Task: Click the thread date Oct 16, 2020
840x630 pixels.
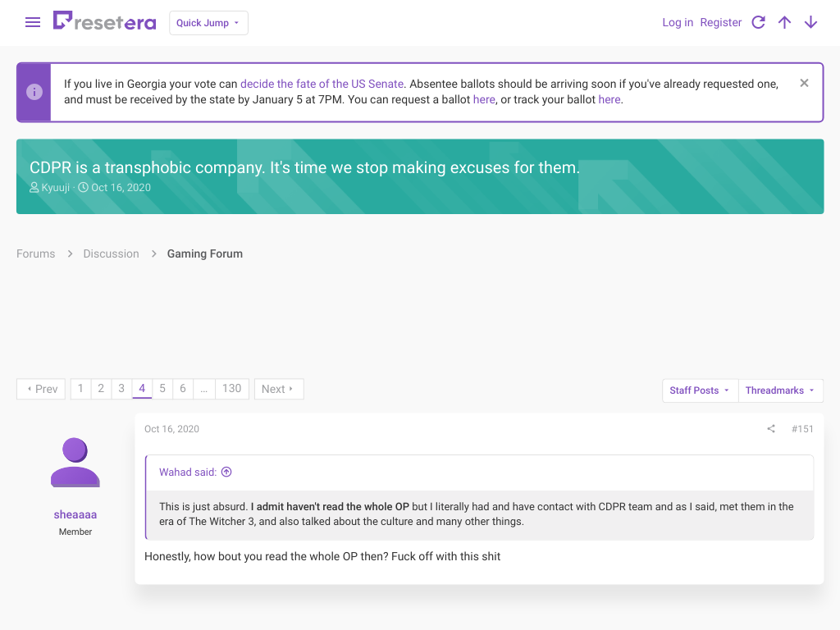Action: (x=121, y=188)
